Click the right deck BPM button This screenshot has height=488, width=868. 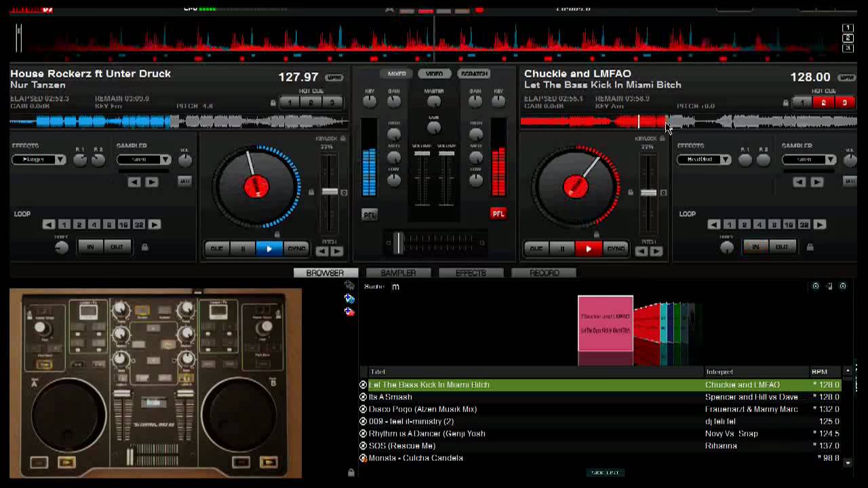[847, 78]
